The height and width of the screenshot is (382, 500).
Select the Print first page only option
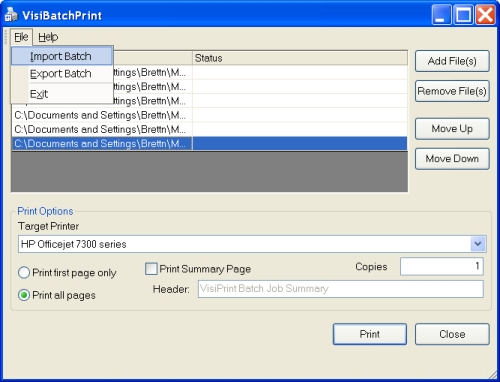pyautogui.click(x=67, y=273)
